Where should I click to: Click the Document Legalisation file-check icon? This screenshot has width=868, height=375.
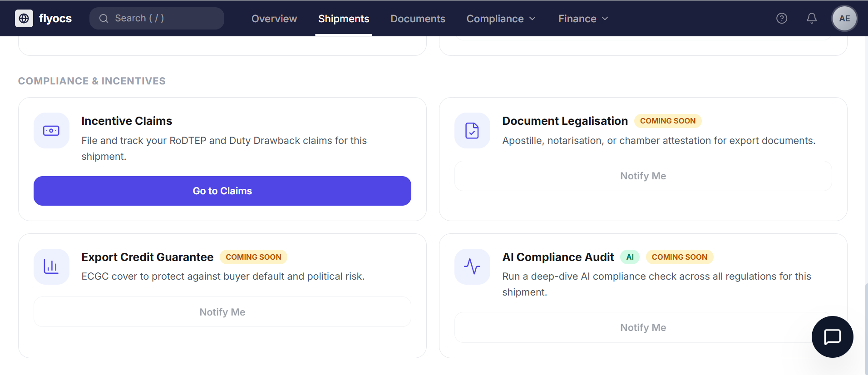click(472, 131)
